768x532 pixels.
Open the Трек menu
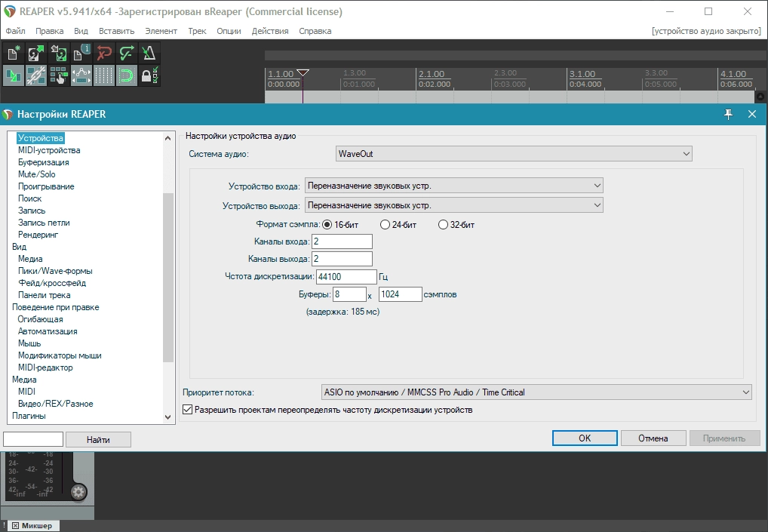pyautogui.click(x=197, y=31)
